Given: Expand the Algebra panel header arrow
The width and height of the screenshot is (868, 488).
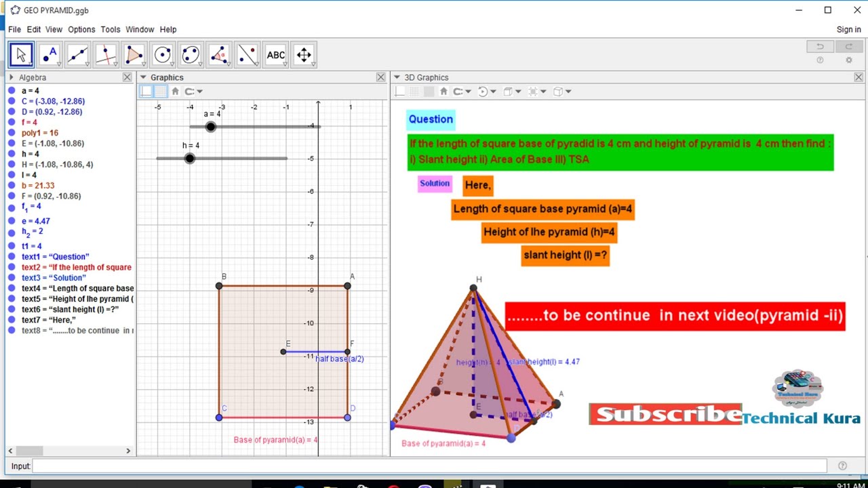Looking at the screenshot, I should click(x=12, y=77).
